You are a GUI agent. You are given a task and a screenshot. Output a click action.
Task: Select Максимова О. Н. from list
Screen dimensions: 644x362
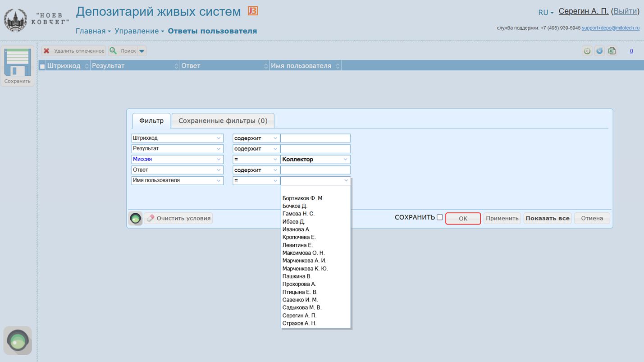click(315, 253)
